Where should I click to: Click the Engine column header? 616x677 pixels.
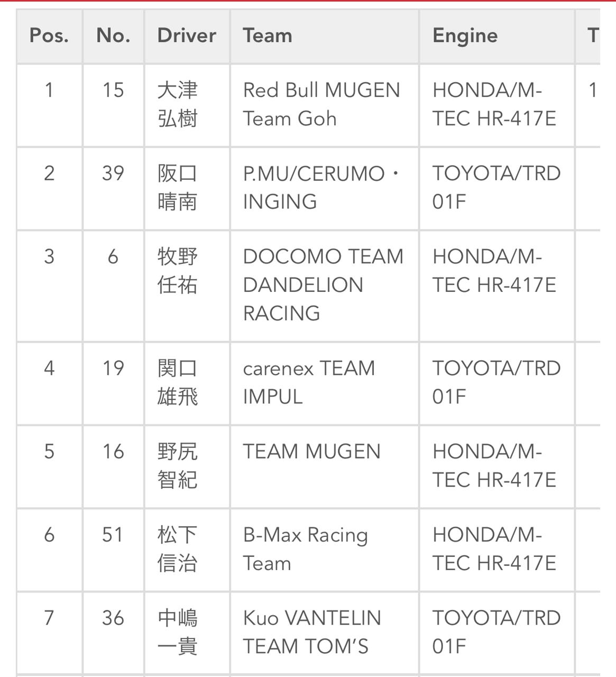pos(497,36)
